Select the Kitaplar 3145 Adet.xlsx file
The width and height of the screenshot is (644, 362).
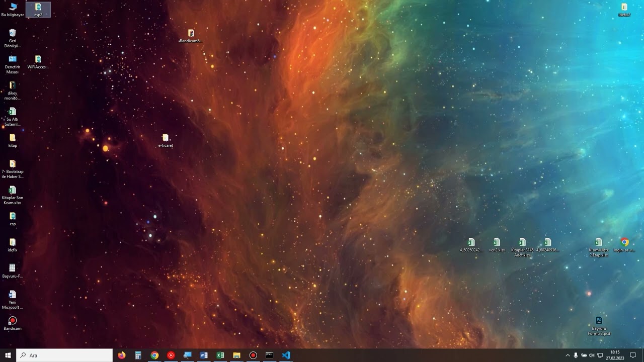tap(522, 247)
